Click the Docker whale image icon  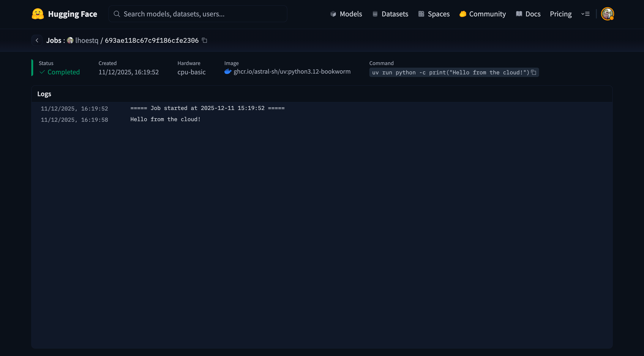coord(228,72)
